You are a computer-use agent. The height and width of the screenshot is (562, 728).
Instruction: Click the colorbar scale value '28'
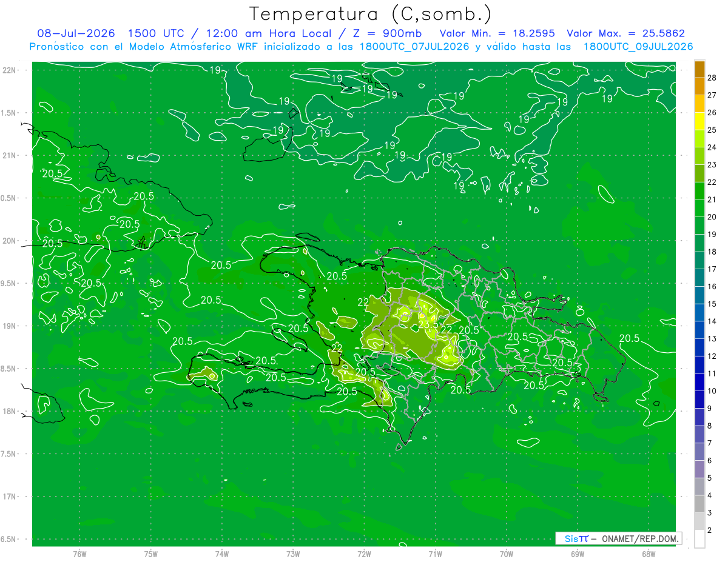coord(712,78)
